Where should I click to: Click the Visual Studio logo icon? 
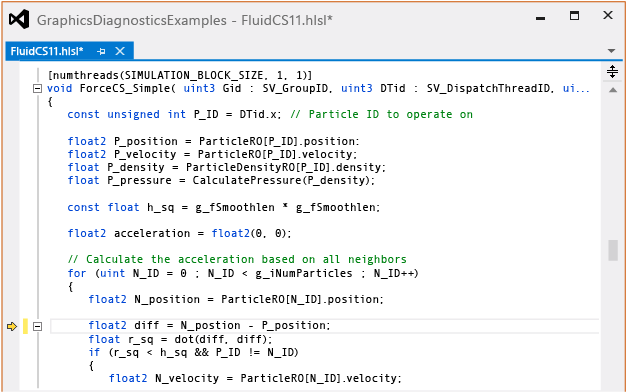click(19, 19)
